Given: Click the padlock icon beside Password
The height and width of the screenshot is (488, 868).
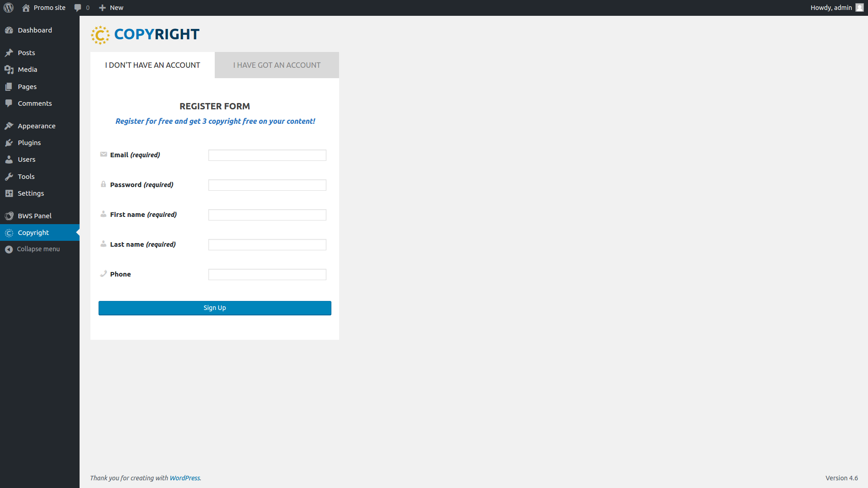Looking at the screenshot, I should 104,184.
